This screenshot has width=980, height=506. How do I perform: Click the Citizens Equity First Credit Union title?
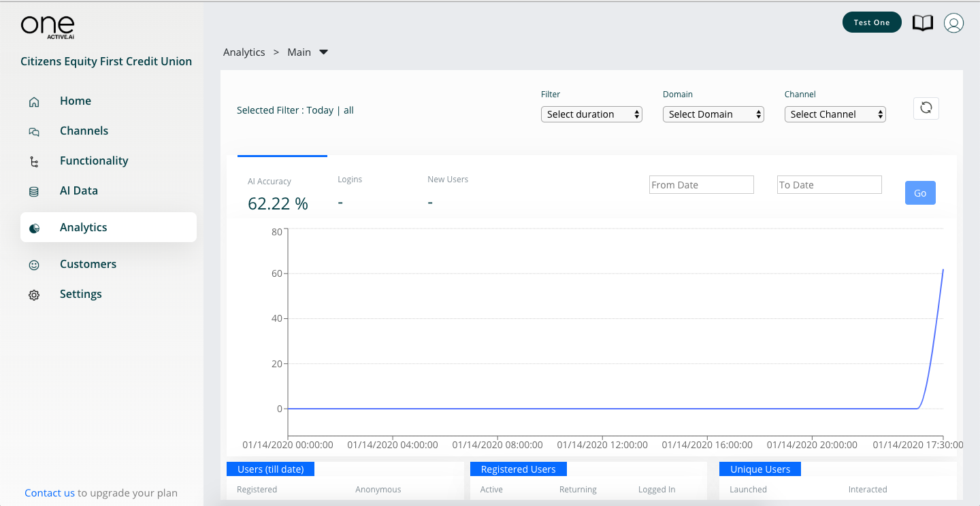106,61
